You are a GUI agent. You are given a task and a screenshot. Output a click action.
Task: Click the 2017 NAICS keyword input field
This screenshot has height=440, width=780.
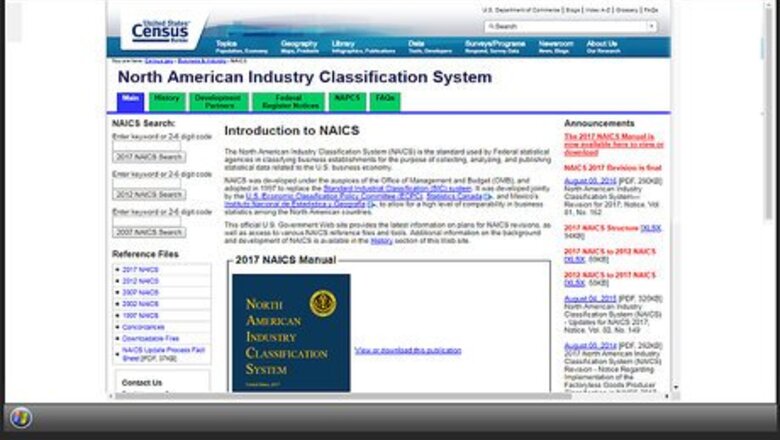coord(146,146)
